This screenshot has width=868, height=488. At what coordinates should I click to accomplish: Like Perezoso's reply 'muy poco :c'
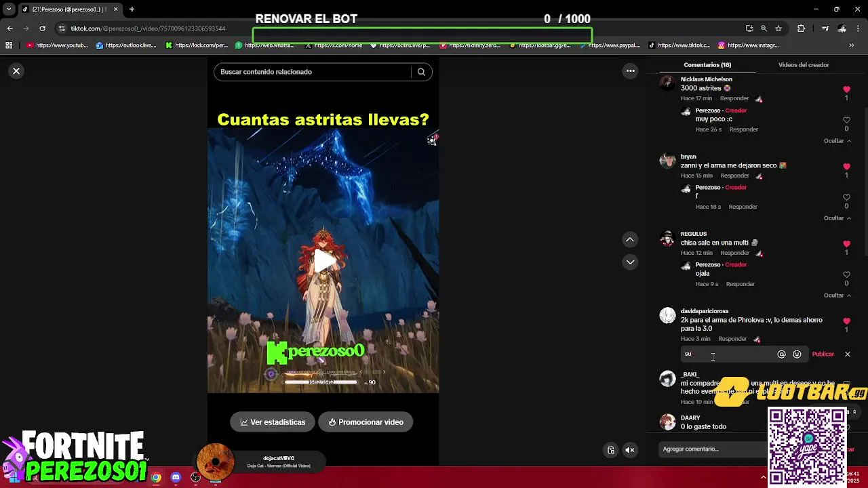tap(846, 120)
